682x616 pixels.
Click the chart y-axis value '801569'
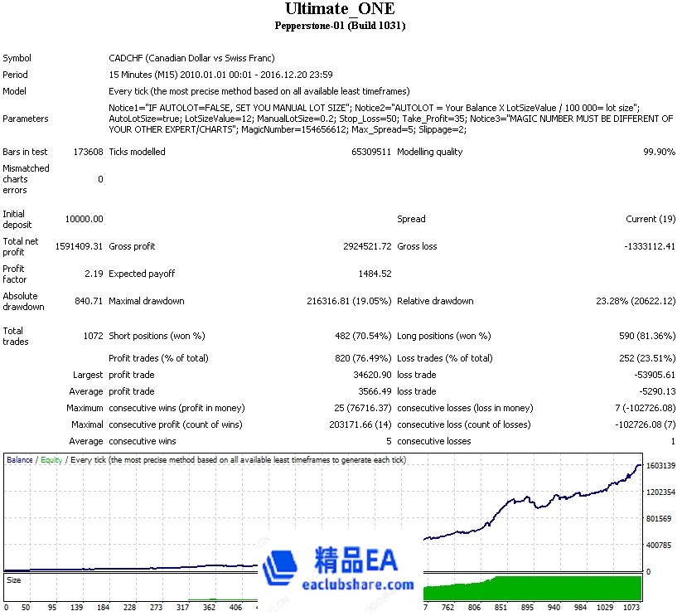[x=659, y=519]
